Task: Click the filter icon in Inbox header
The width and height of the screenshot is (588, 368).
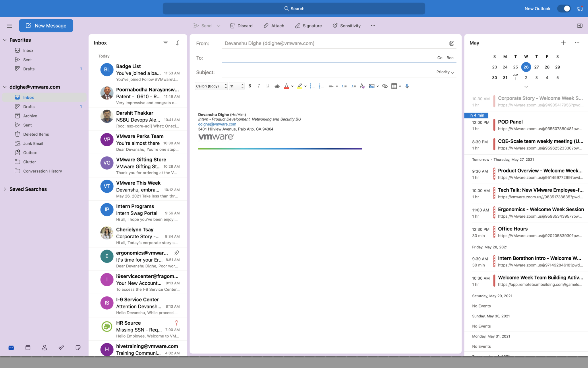Action: click(x=166, y=43)
